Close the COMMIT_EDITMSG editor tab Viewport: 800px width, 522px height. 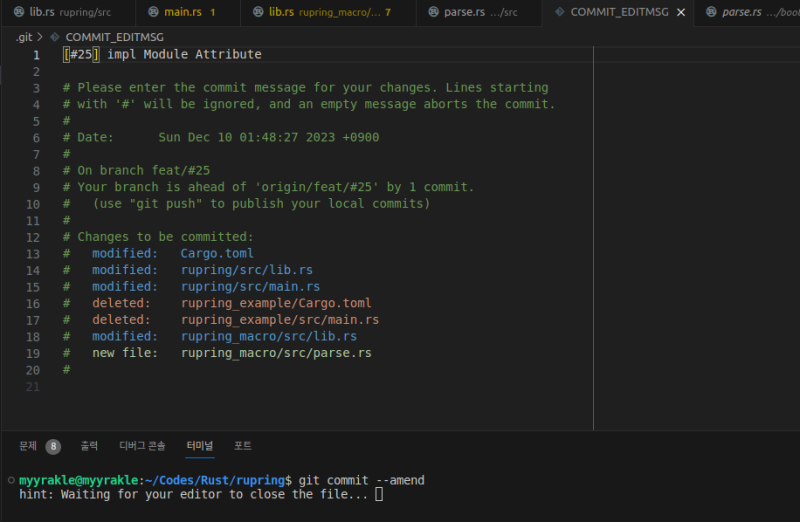[x=681, y=12]
